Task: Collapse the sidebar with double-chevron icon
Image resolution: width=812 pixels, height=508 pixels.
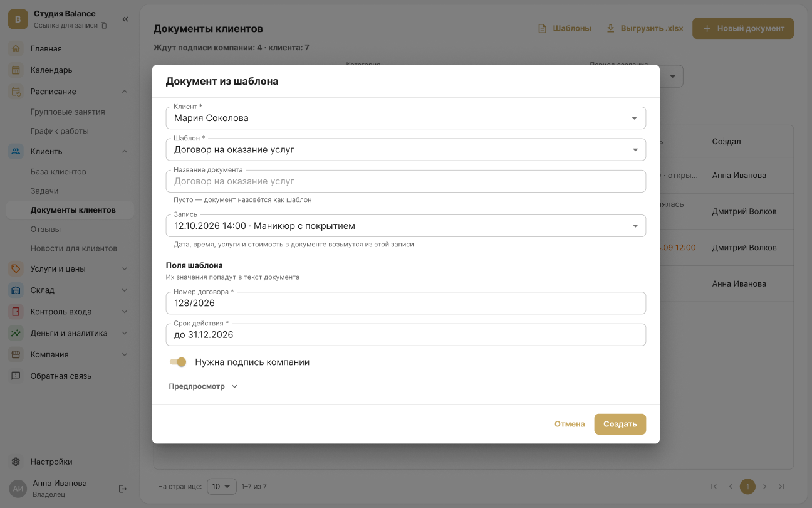Action: (125, 19)
